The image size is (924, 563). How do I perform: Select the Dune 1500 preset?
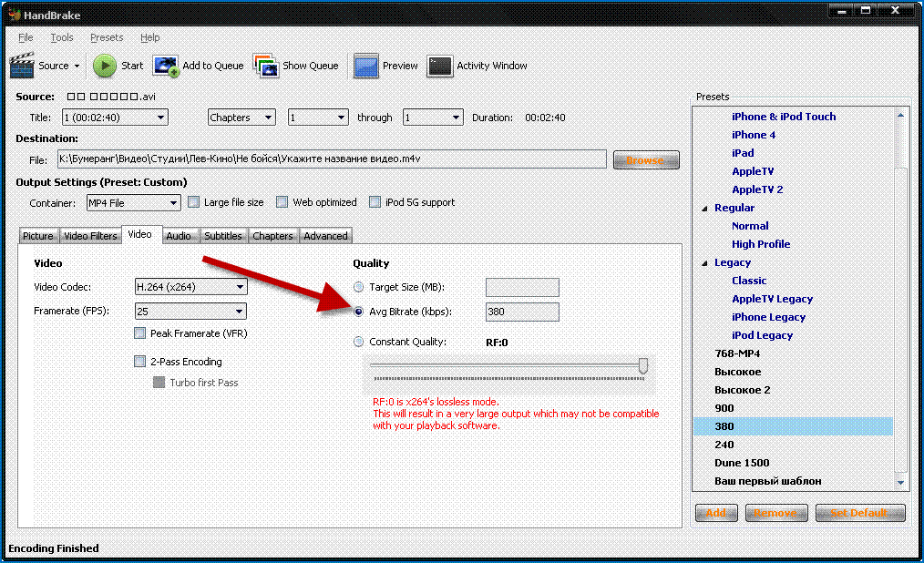pyautogui.click(x=742, y=464)
